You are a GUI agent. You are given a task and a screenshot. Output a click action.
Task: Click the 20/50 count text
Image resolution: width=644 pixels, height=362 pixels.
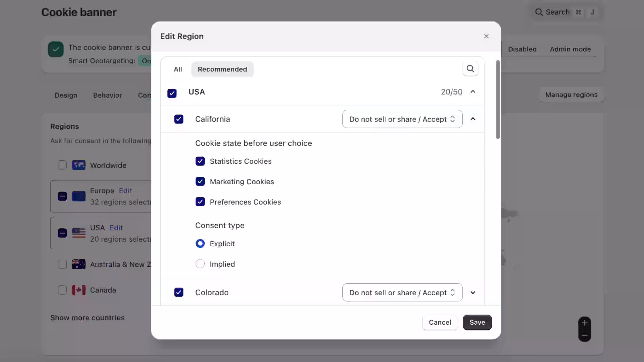tap(452, 92)
